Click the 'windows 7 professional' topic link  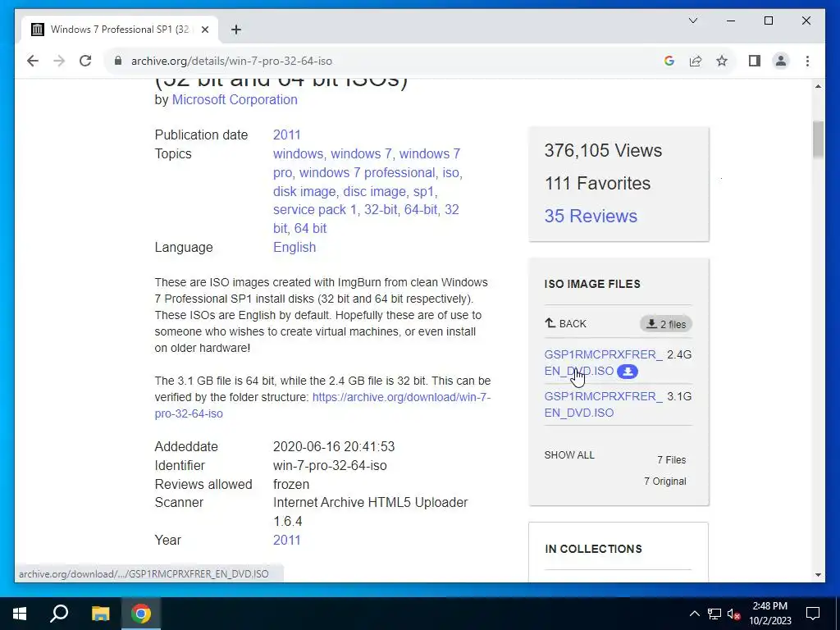[x=367, y=172]
